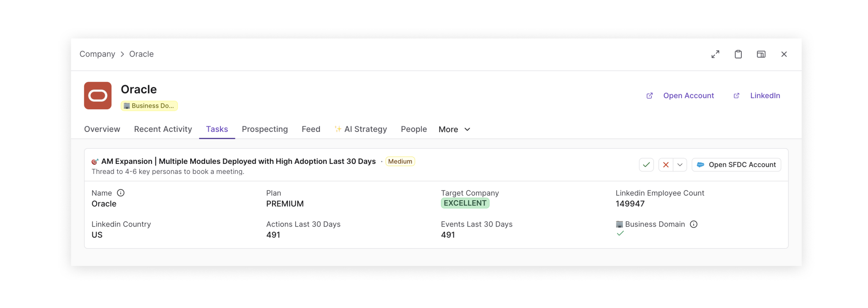Click the Salesforce cloud icon
Image resolution: width=868 pixels, height=308 pixels.
click(x=700, y=165)
